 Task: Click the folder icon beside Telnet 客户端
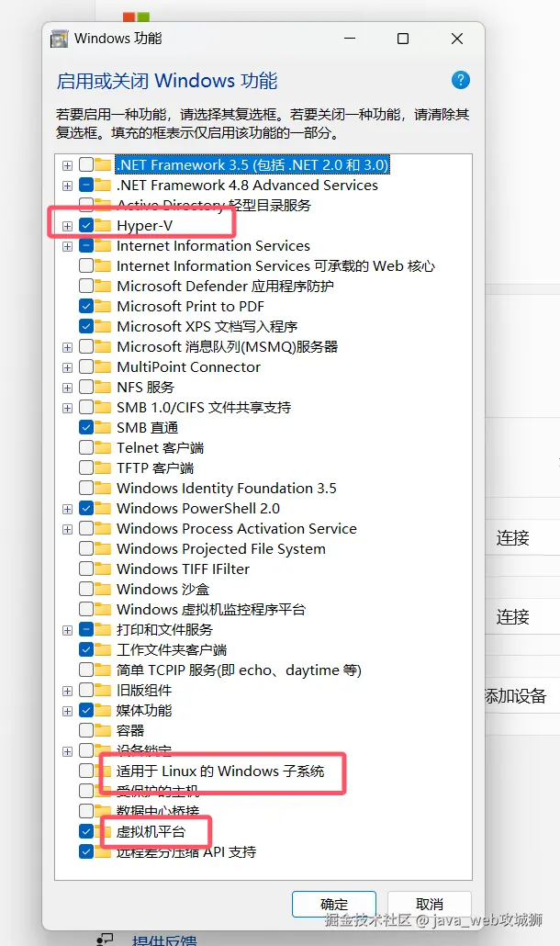pyautogui.click(x=103, y=447)
